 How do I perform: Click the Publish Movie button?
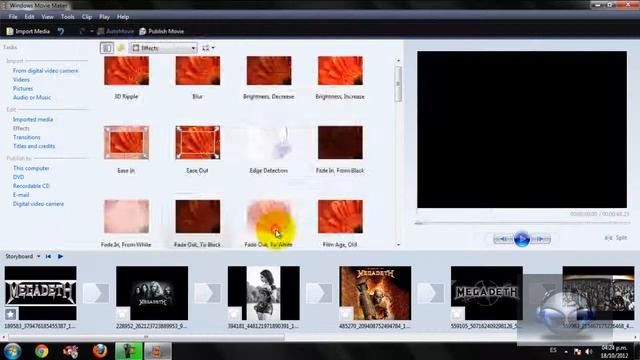(162, 31)
